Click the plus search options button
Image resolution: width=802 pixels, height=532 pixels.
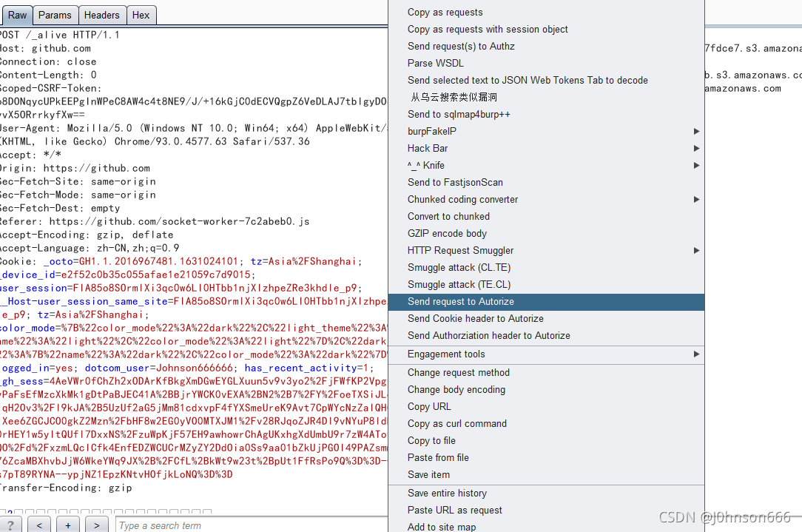67,525
